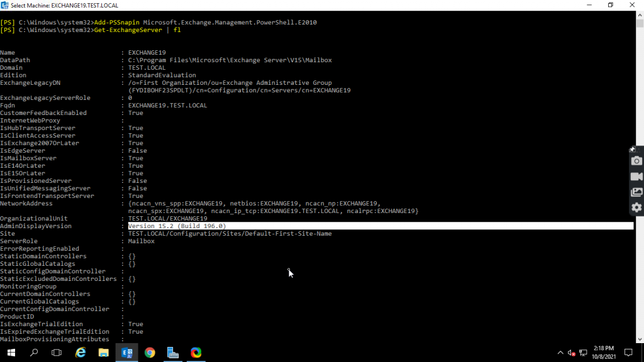Viewport: 644px width, 362px height.
Task: Click the console scrollbar up arrow
Action: click(x=640, y=14)
